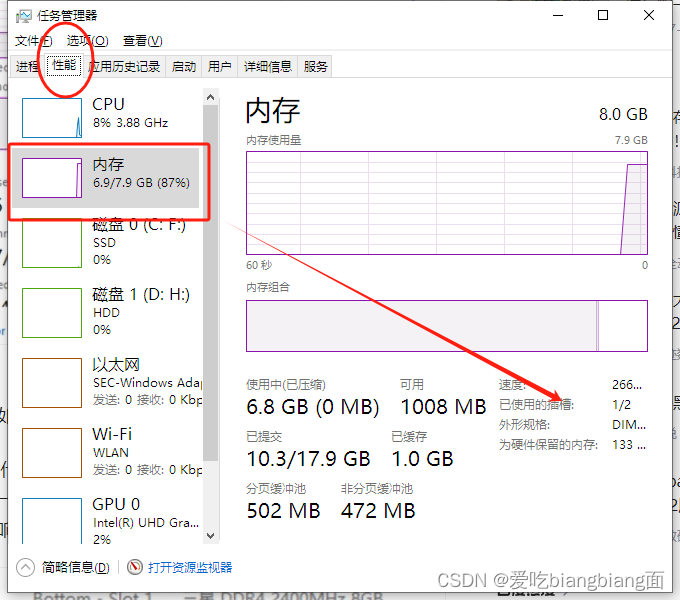Close the Task Manager window
This screenshot has width=680, height=600.
point(649,16)
